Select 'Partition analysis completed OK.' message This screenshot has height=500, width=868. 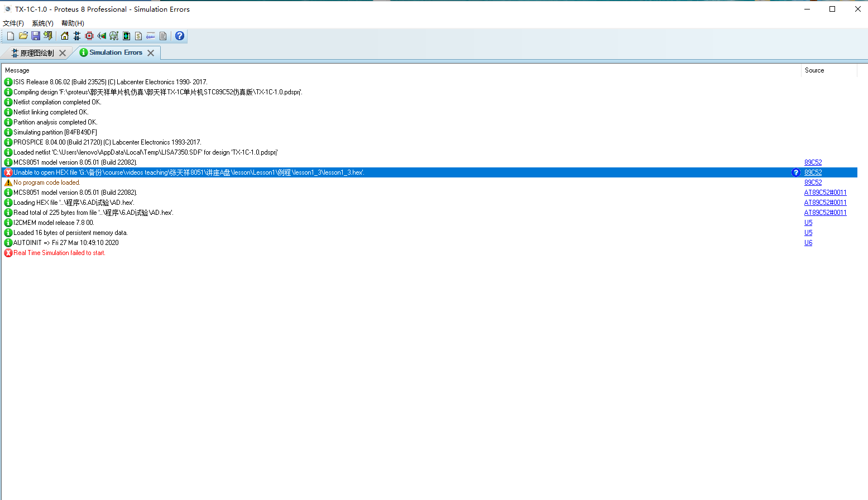coord(55,122)
